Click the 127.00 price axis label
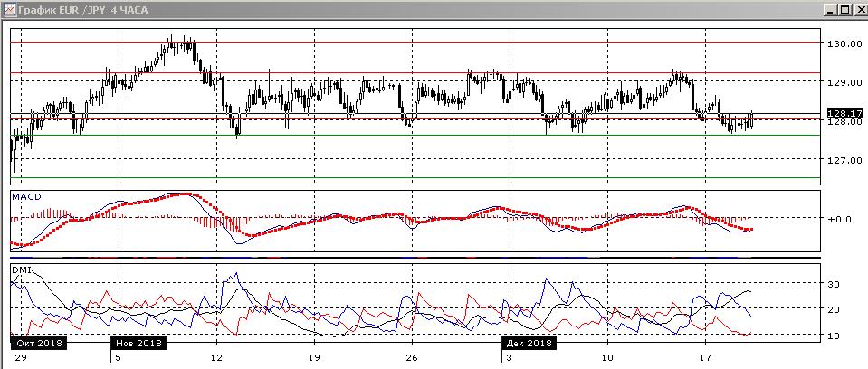Viewport: 868px width, 369px height. [x=844, y=161]
